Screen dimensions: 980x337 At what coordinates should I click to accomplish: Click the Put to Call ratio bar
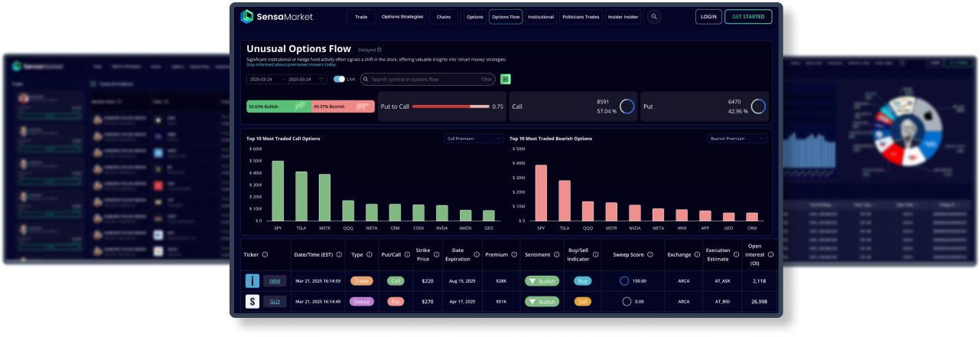pyautogui.click(x=451, y=106)
